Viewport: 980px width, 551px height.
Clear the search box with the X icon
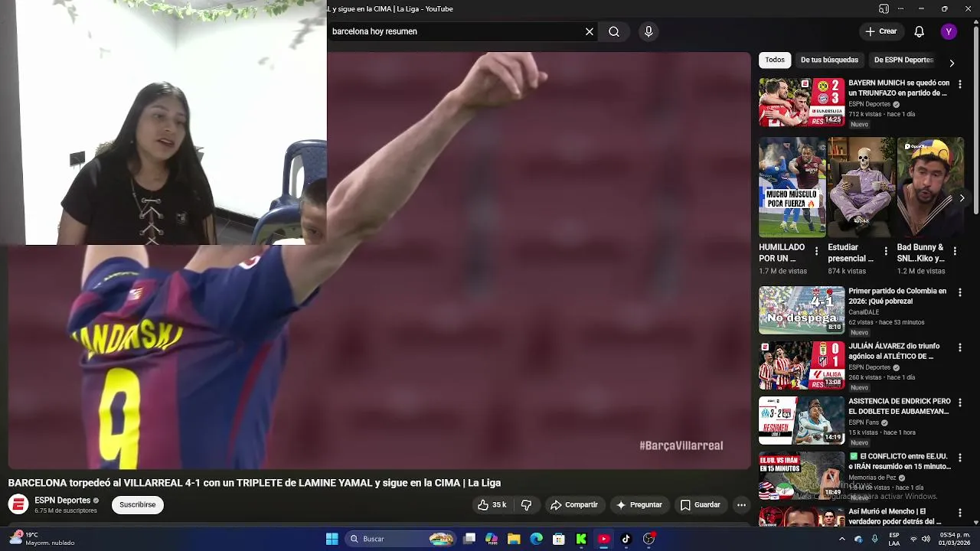click(590, 31)
